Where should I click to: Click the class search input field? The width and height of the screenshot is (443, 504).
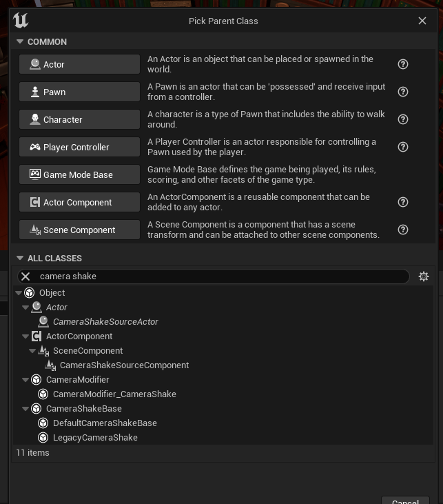pos(220,276)
